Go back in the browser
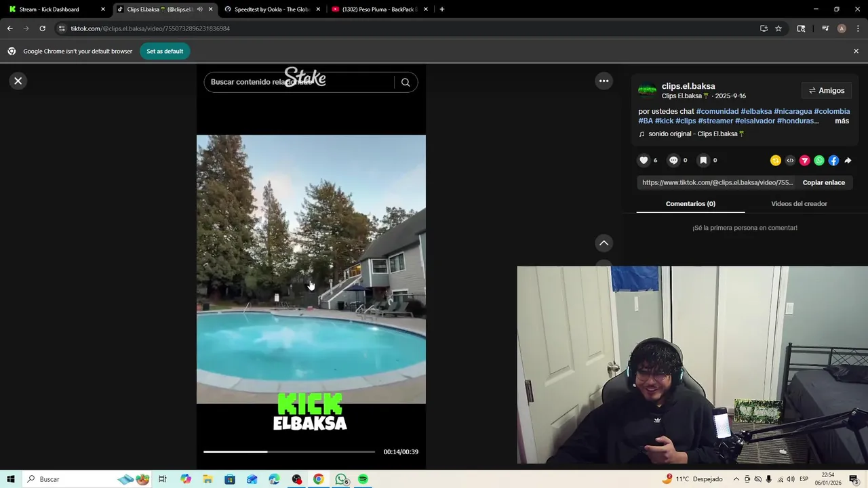 (9, 28)
